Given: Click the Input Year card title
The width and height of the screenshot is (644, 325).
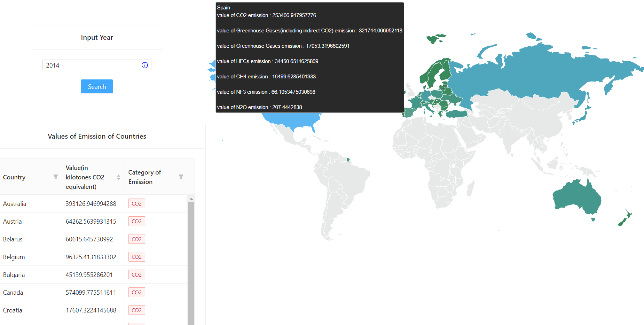Looking at the screenshot, I should [x=97, y=37].
